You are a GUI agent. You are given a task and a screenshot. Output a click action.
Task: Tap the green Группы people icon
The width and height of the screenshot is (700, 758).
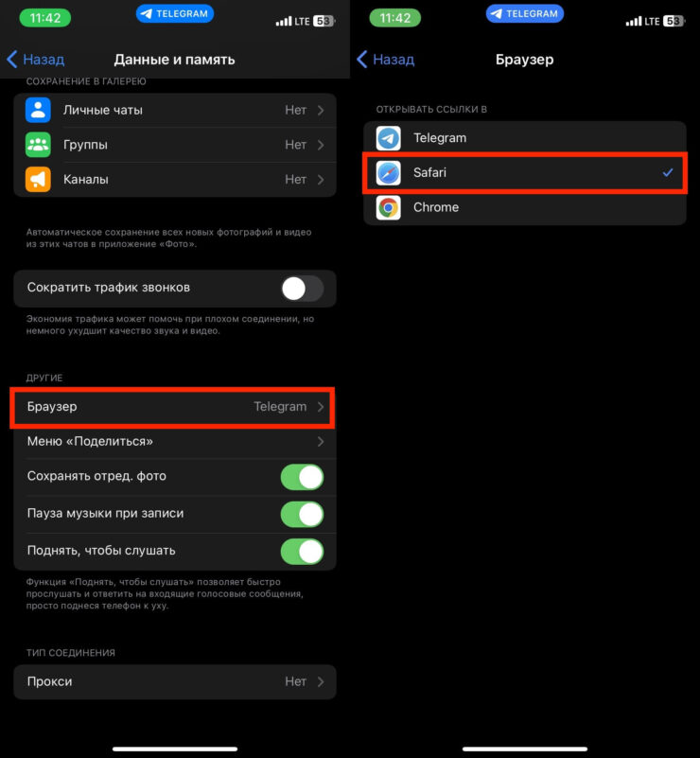click(38, 145)
